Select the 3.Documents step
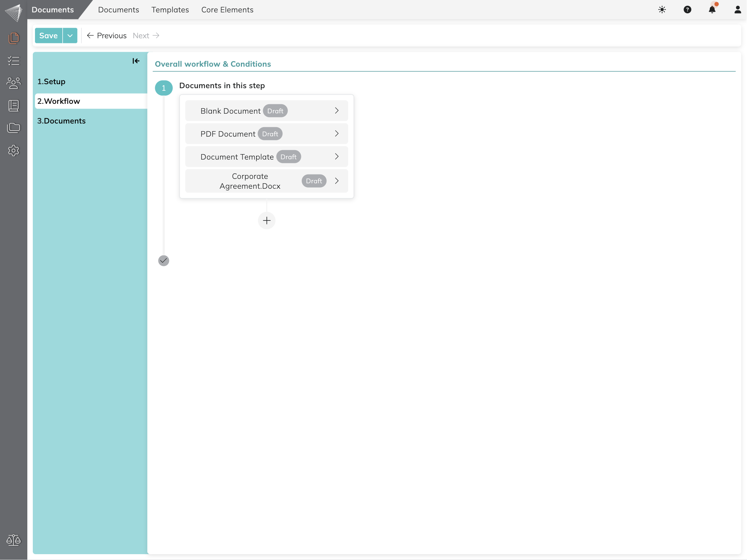This screenshot has height=560, width=747. click(x=61, y=121)
